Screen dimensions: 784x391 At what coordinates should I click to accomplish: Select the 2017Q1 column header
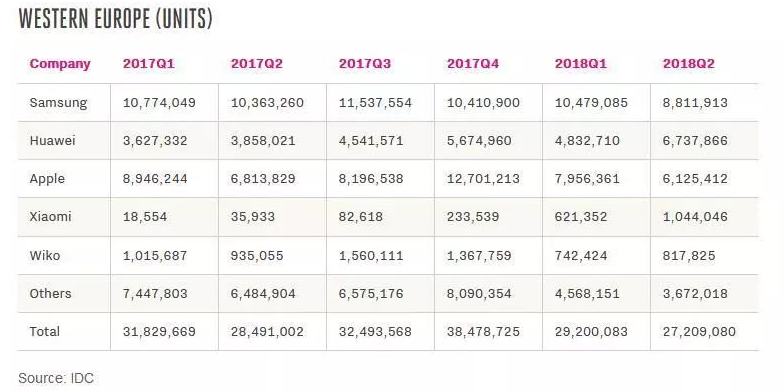(x=149, y=64)
